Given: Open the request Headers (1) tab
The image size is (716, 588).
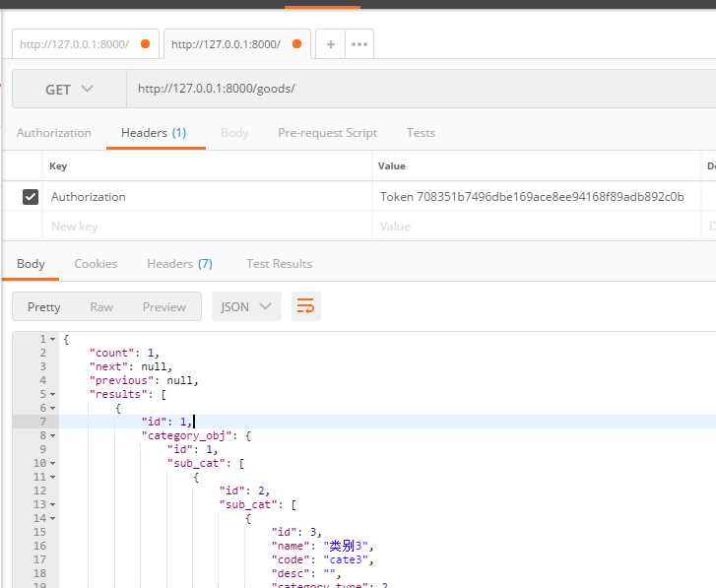Looking at the screenshot, I should coord(154,133).
